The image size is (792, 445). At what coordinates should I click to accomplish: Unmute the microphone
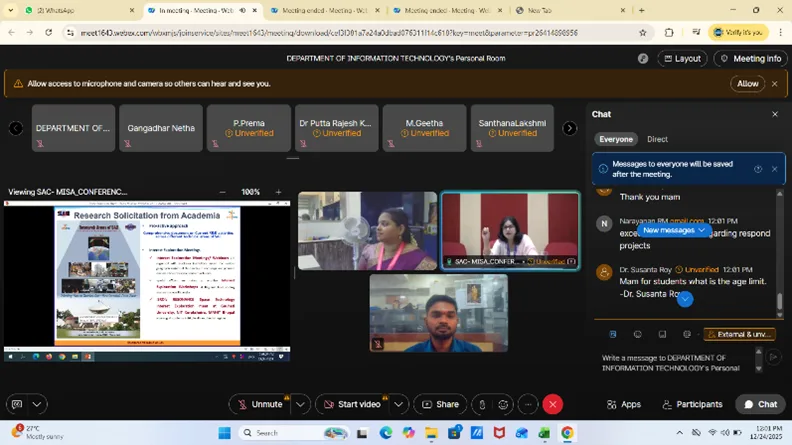coord(258,404)
